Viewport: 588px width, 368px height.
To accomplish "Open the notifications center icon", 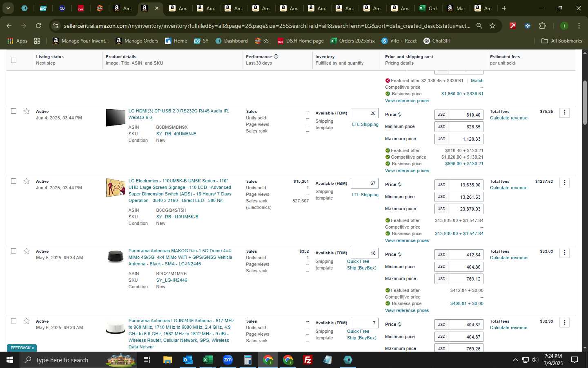I will pyautogui.click(x=574, y=360).
